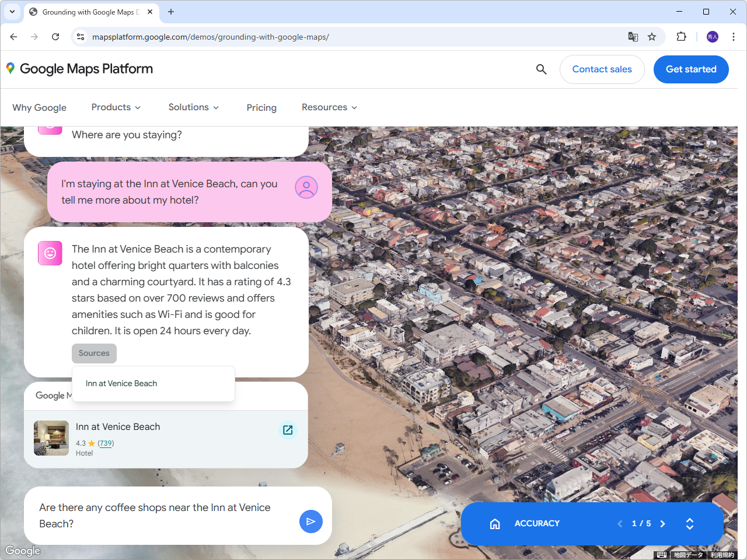Open the Inn at Venice Beach external link icon
Image resolution: width=747 pixels, height=560 pixels.
(x=288, y=430)
